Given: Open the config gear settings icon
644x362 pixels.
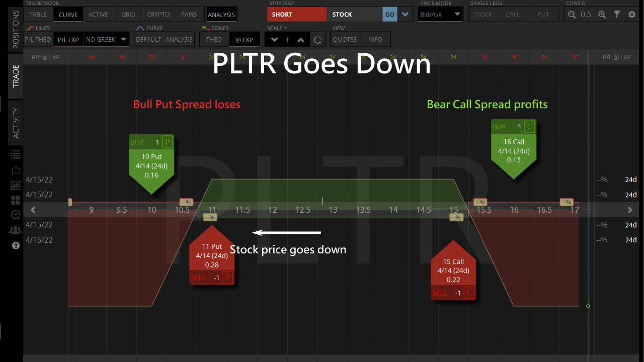Looking at the screenshot, I should tap(632, 15).
